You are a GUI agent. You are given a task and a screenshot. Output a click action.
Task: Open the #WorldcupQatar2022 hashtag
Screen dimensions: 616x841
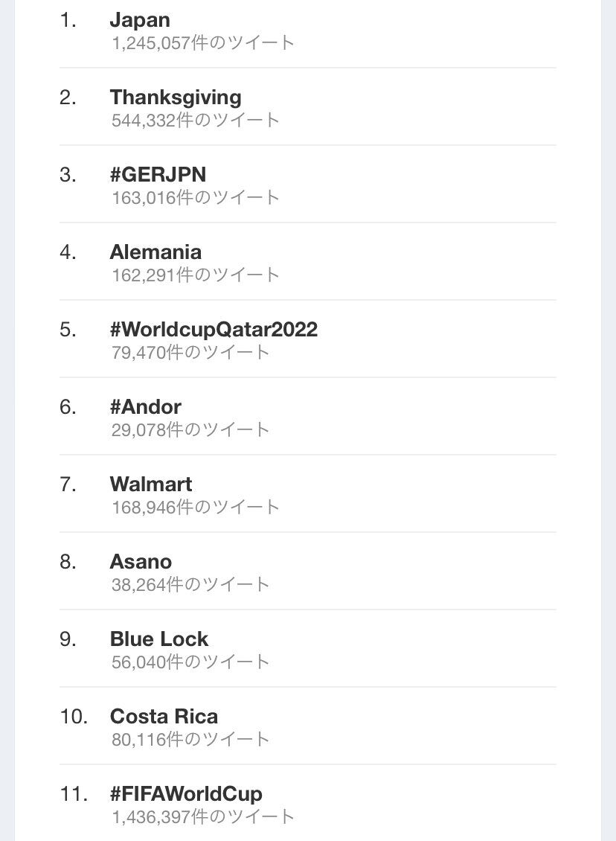point(214,330)
